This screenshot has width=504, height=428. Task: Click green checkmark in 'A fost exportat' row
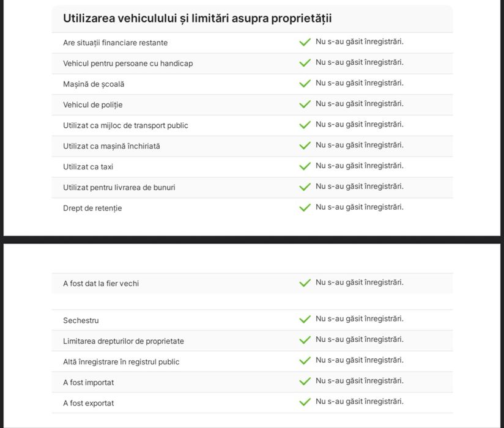305,403
